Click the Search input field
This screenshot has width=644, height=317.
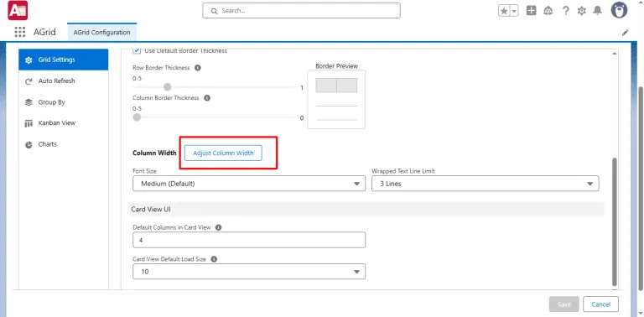(302, 11)
